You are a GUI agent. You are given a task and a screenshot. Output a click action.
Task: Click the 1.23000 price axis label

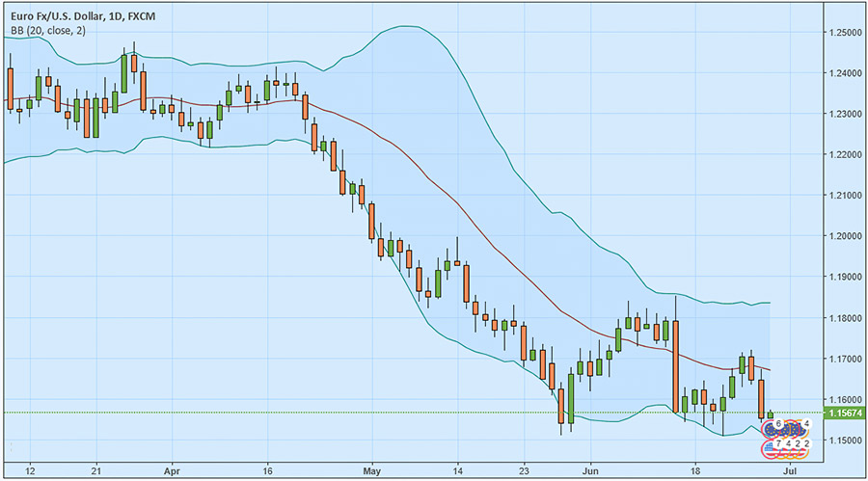point(845,114)
